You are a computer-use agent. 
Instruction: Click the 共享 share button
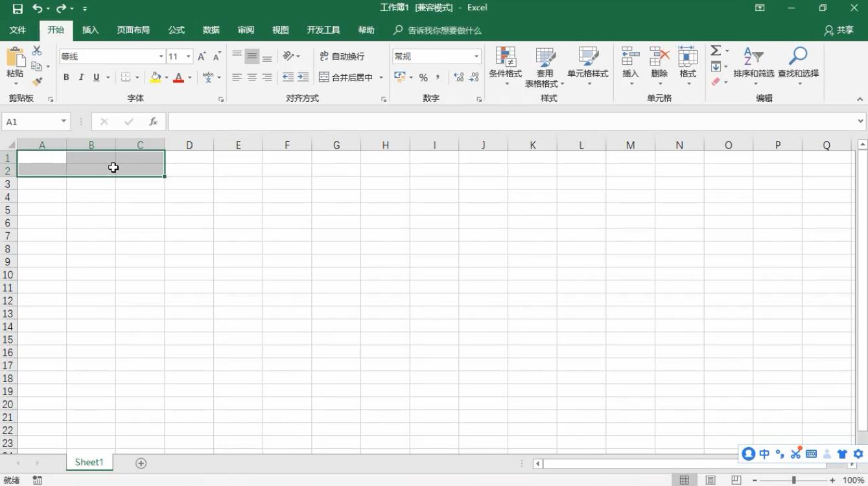(839, 30)
